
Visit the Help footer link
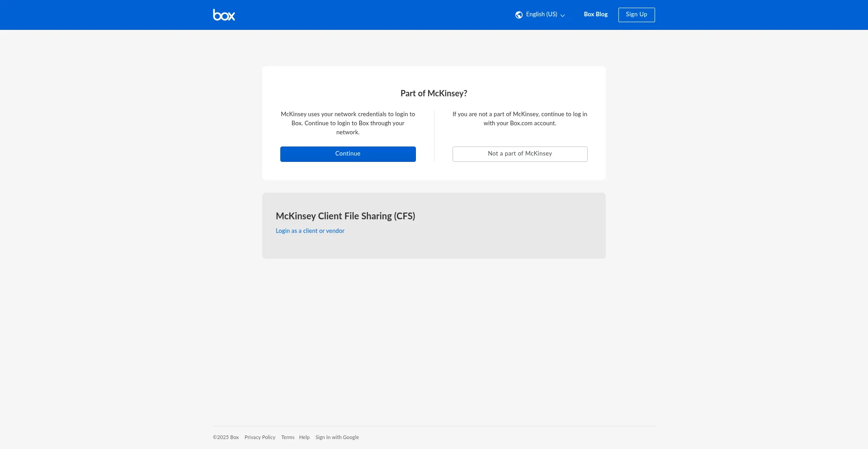pos(304,437)
